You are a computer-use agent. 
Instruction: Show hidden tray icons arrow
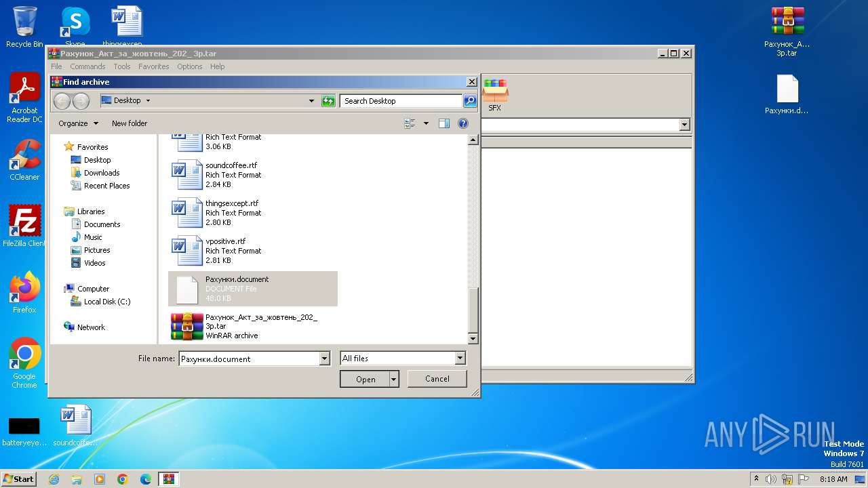coord(756,479)
